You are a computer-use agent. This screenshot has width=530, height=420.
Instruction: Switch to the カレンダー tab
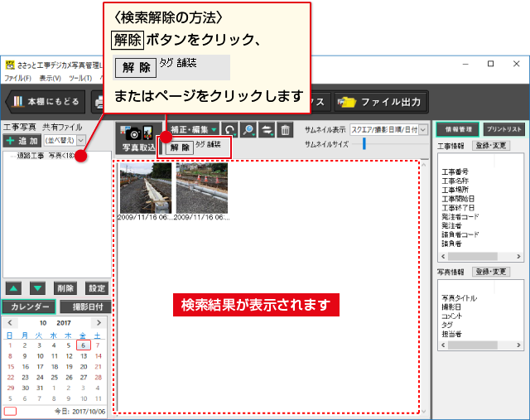pyautogui.click(x=29, y=307)
